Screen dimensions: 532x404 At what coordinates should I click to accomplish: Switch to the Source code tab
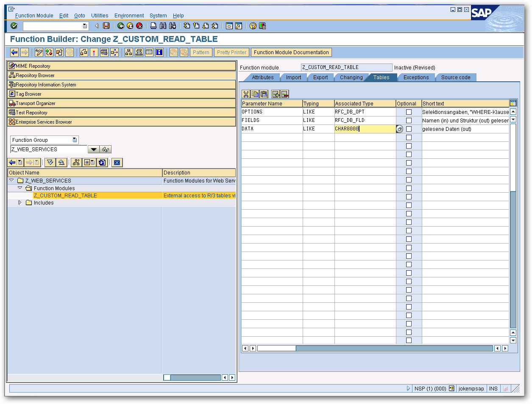click(x=455, y=77)
